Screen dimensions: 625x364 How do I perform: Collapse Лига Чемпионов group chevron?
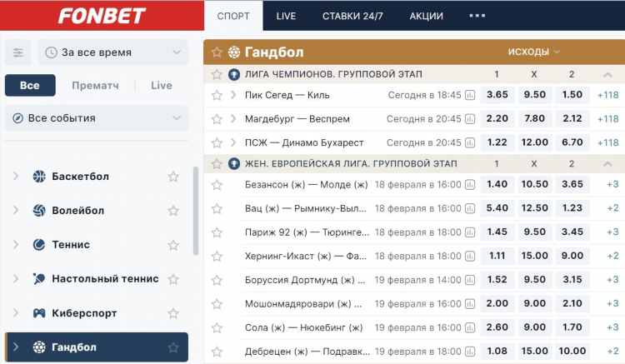pos(607,74)
